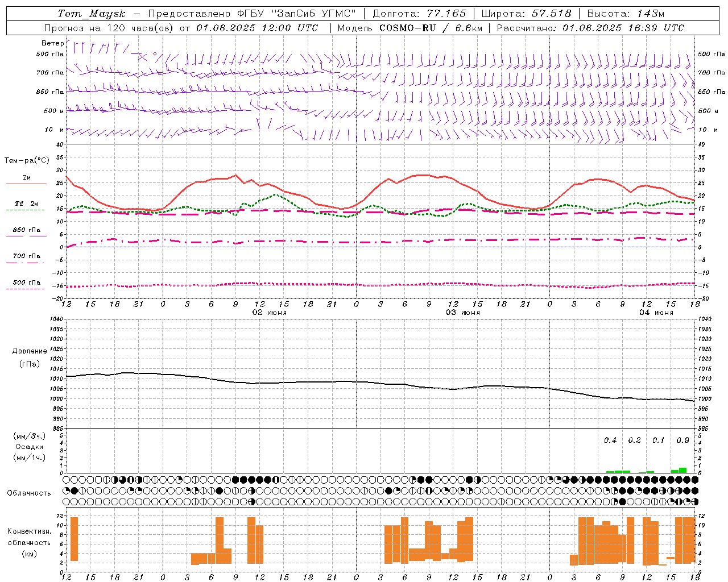This screenshot has width=728, height=582.
Task: Click the Ветер panel label
Action: point(52,43)
